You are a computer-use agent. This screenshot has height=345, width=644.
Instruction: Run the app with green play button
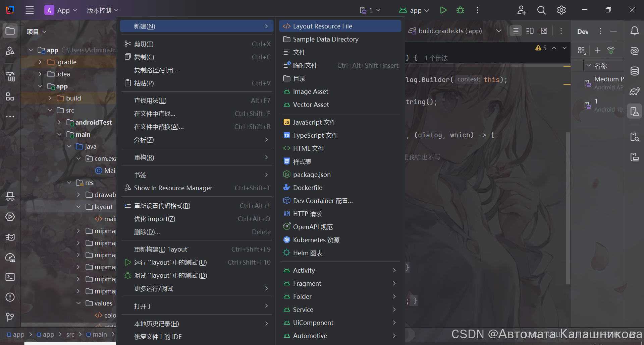(x=443, y=10)
